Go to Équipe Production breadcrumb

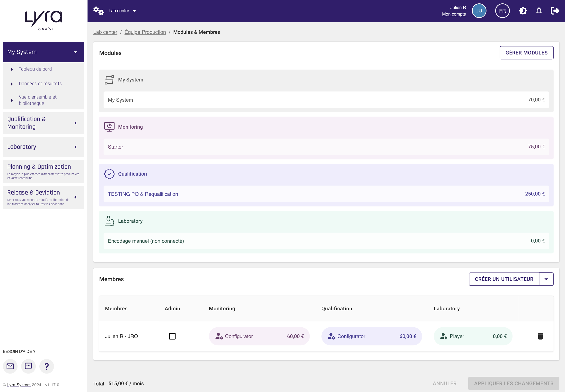[145, 32]
